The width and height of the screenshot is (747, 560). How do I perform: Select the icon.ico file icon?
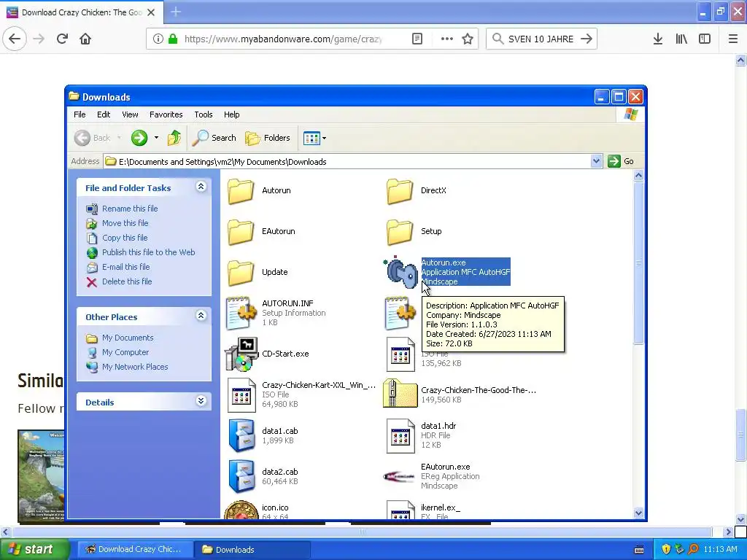pos(241,510)
